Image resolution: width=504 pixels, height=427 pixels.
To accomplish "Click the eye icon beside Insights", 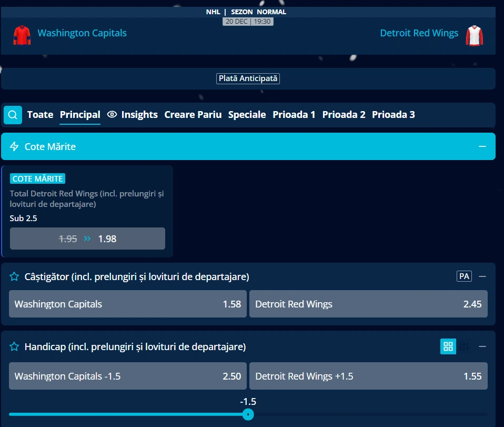I will (x=112, y=115).
